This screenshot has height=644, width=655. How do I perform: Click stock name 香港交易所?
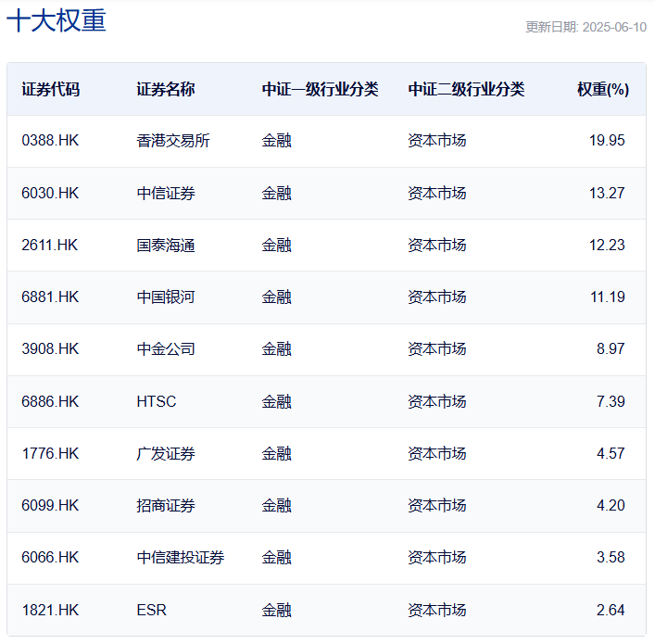pyautogui.click(x=173, y=141)
